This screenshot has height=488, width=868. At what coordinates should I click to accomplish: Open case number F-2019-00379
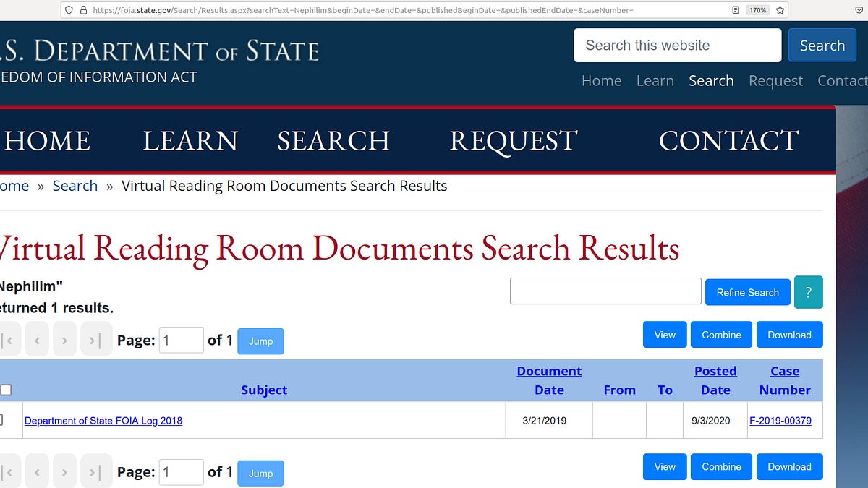click(781, 420)
